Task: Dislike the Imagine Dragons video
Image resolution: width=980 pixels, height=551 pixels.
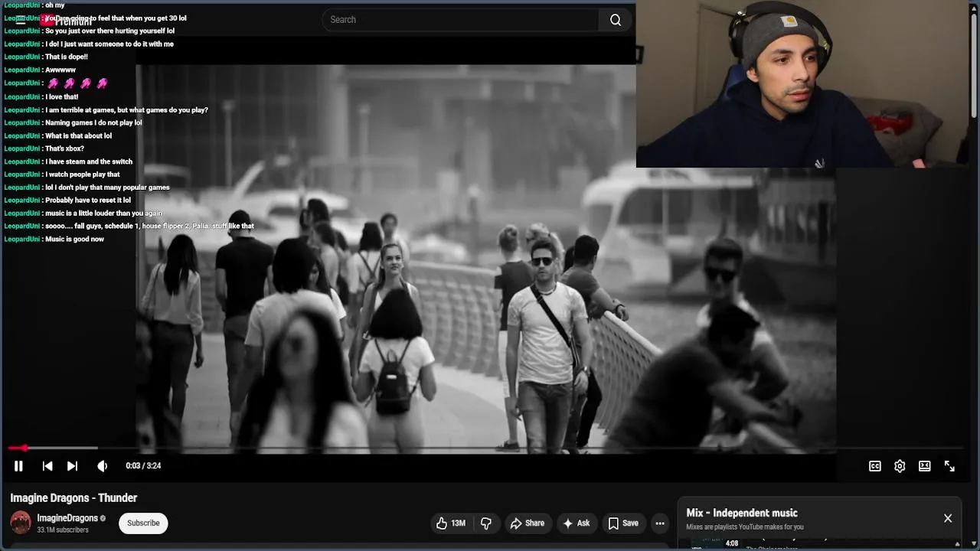Action: tap(485, 523)
